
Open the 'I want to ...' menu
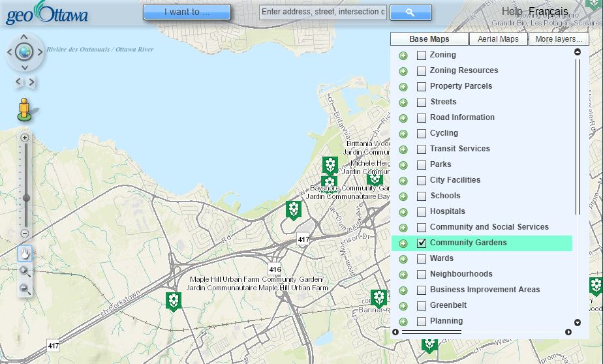tap(187, 12)
